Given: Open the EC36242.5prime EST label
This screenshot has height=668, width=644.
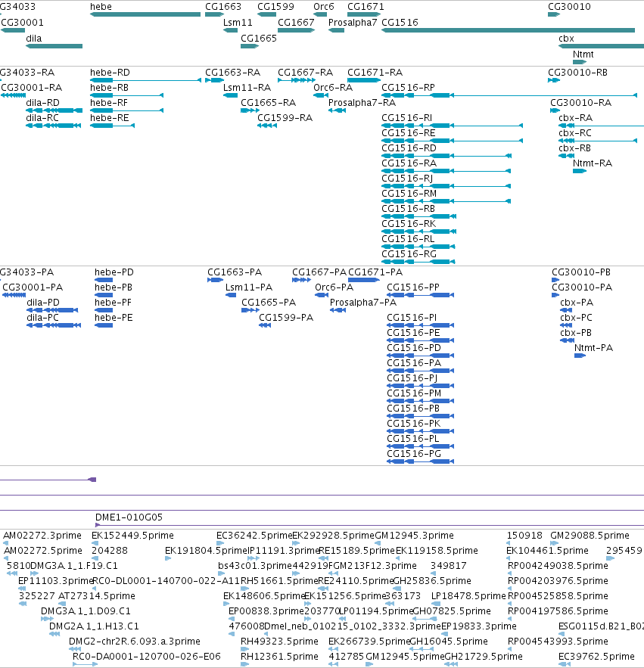Looking at the screenshot, I should pos(254,536).
